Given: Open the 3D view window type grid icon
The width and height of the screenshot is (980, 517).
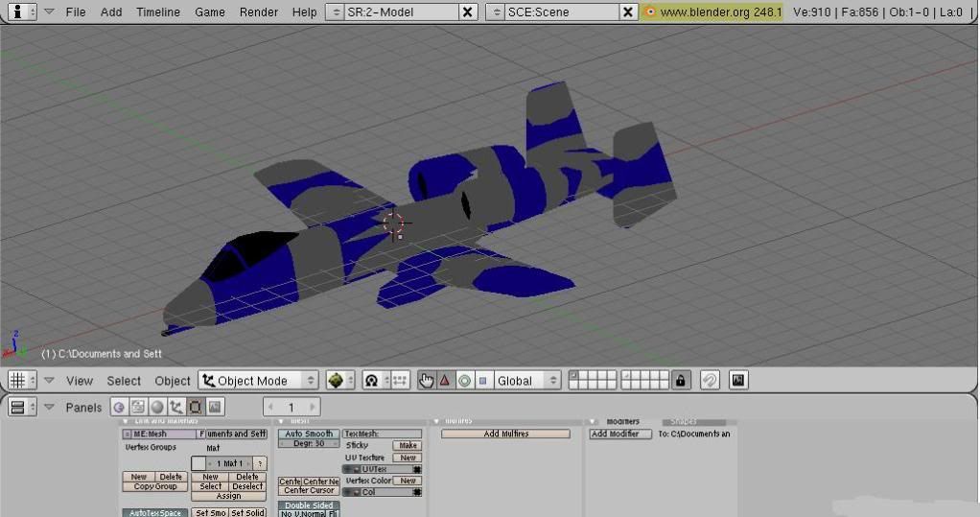Looking at the screenshot, I should point(22,380).
